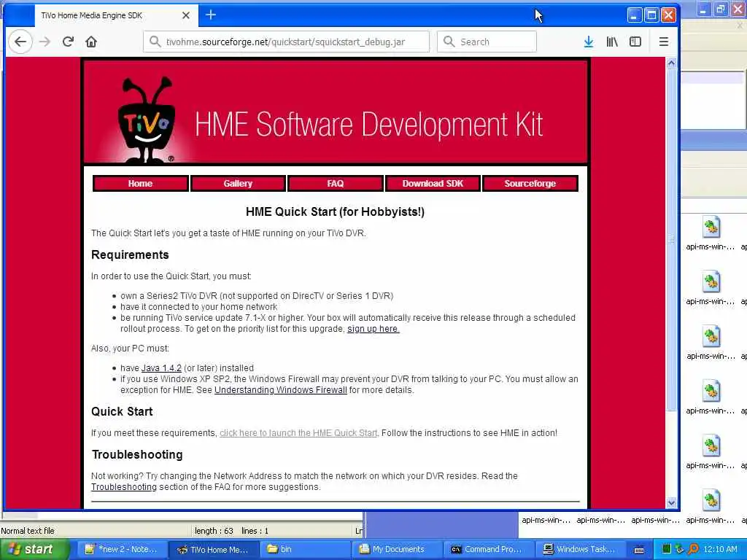Switch to the bin folder taskbar item

[x=306, y=549]
